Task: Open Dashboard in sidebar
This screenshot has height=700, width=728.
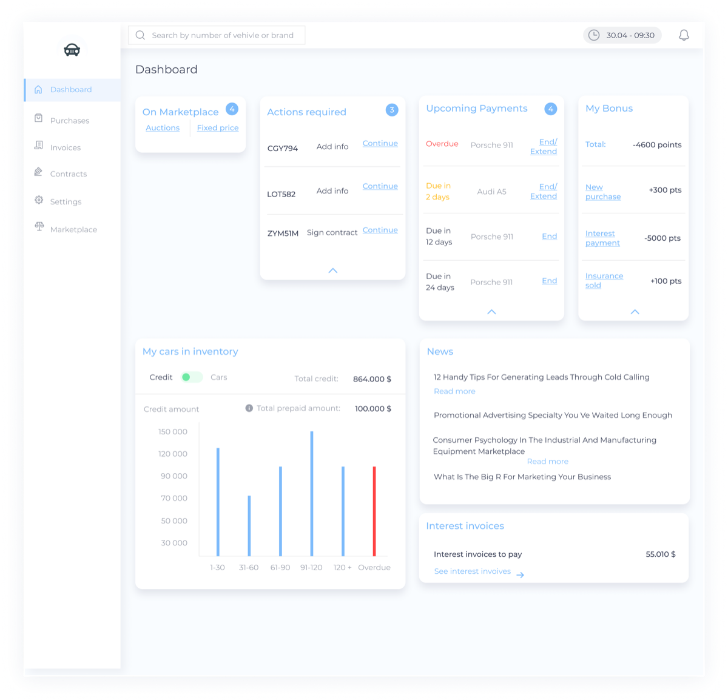Action: [x=72, y=90]
